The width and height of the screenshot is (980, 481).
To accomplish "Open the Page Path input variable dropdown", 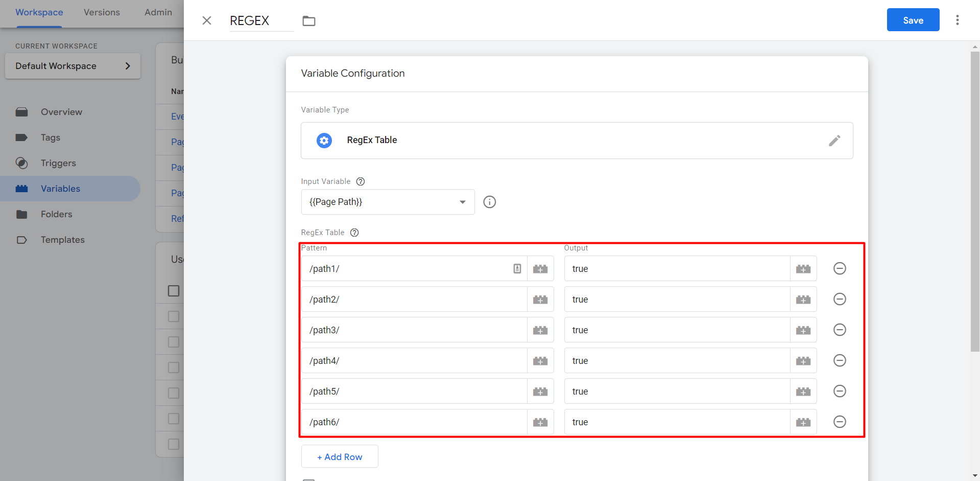I will pos(388,202).
